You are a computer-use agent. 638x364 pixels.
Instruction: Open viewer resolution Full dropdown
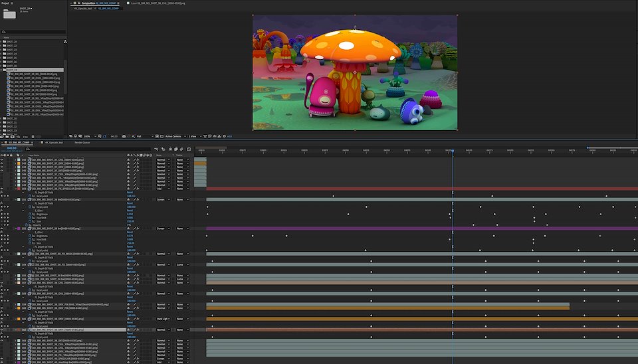pyautogui.click(x=146, y=136)
